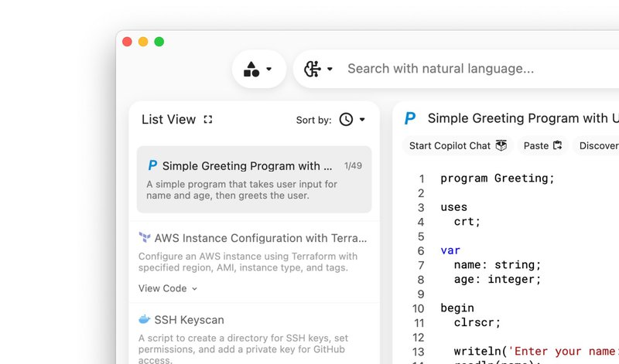Click the uses keyword on line 3

tap(454, 207)
